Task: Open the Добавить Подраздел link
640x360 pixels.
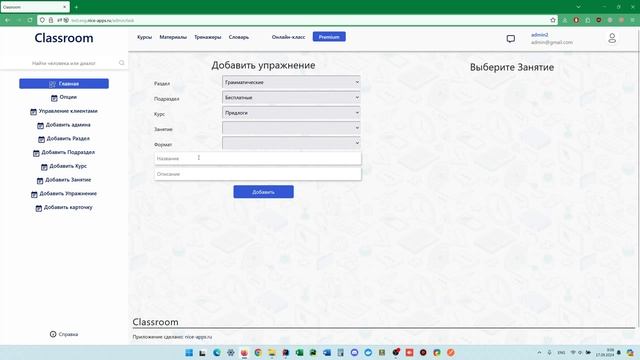Action: point(68,152)
